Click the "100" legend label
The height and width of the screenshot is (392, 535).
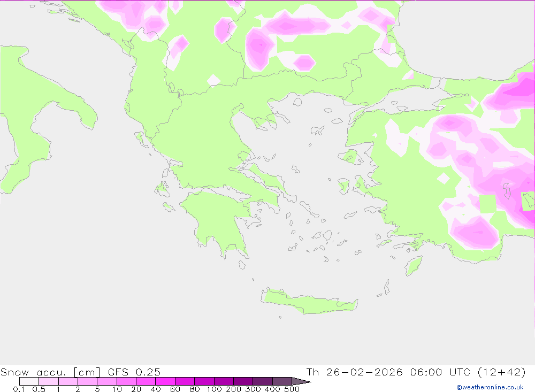215,389
